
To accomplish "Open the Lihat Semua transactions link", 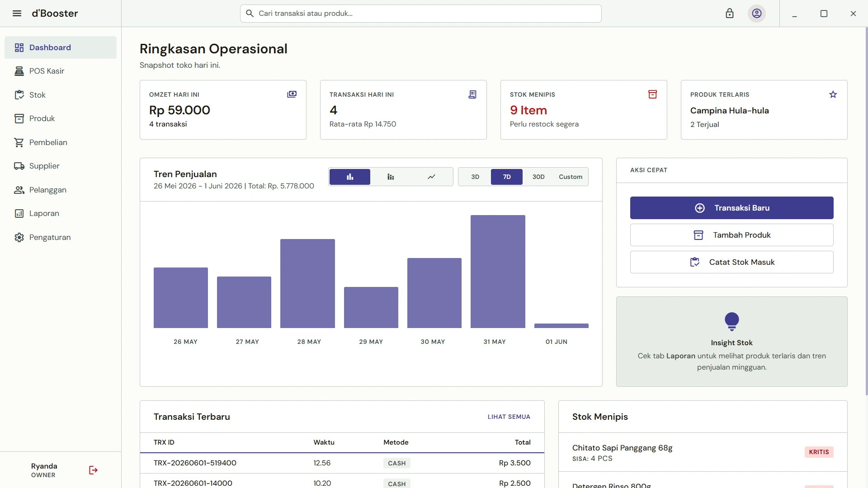I will 509,417.
